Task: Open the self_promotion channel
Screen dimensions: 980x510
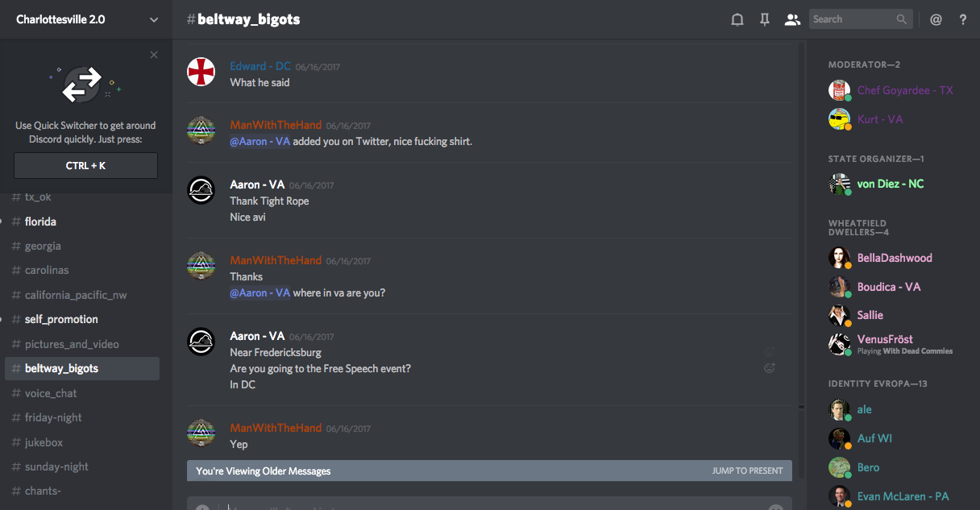Action: [61, 319]
